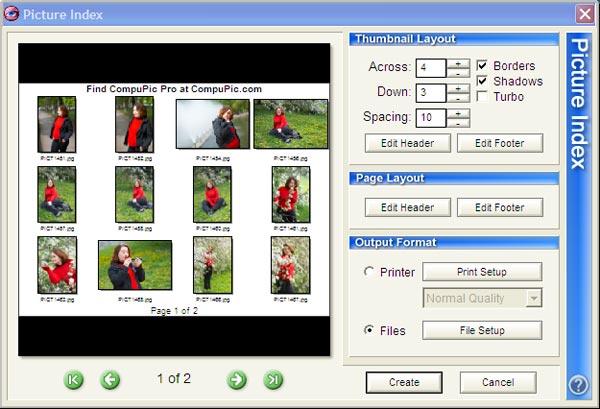This screenshot has width=600, height=409.
Task: Advance to next page with green right arrow
Action: tap(237, 380)
